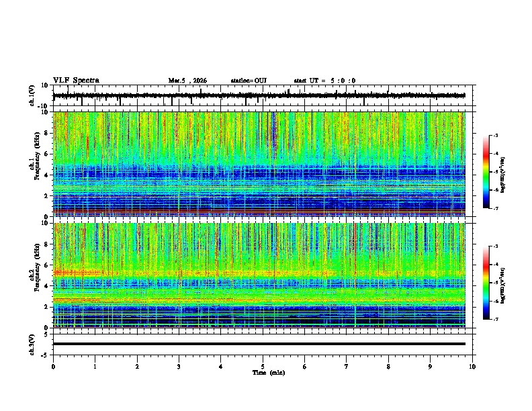Click the "-7" label on ch.2 colorbar
This screenshot has width=532, height=411.
pos(495,320)
